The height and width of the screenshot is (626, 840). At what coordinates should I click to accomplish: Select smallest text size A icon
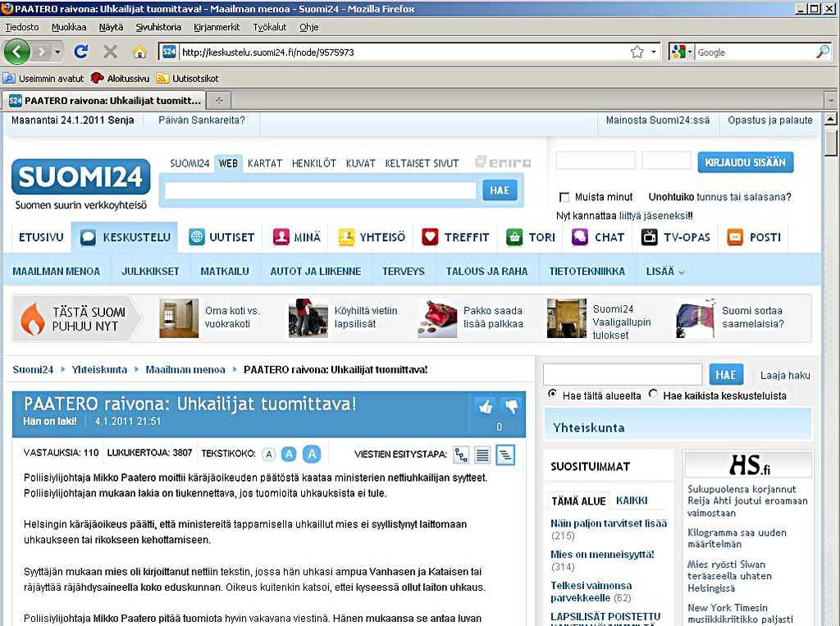tap(269, 455)
